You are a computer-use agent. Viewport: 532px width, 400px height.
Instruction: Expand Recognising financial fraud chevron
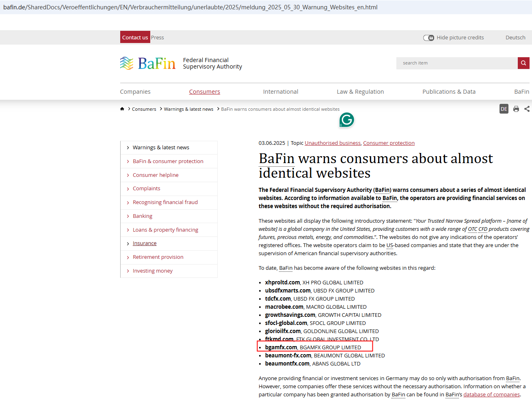[x=128, y=202]
